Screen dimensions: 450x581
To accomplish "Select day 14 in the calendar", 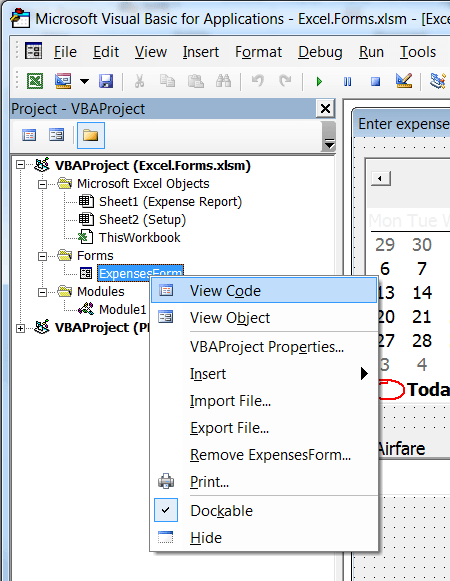I will point(422,293).
